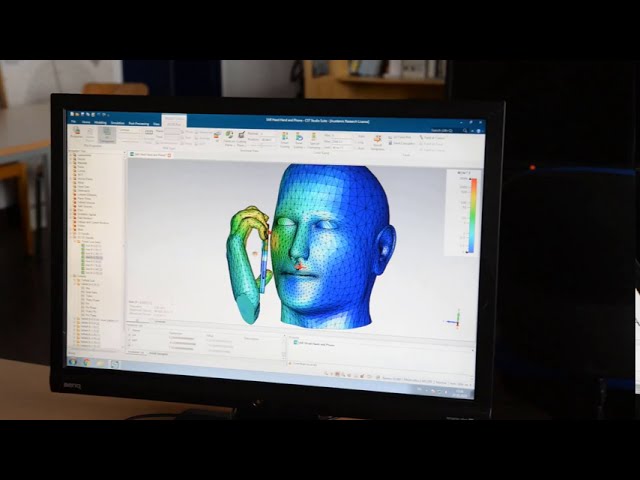Select the highlighted entry in navigation tree
The height and width of the screenshot is (480, 640).
93,258
